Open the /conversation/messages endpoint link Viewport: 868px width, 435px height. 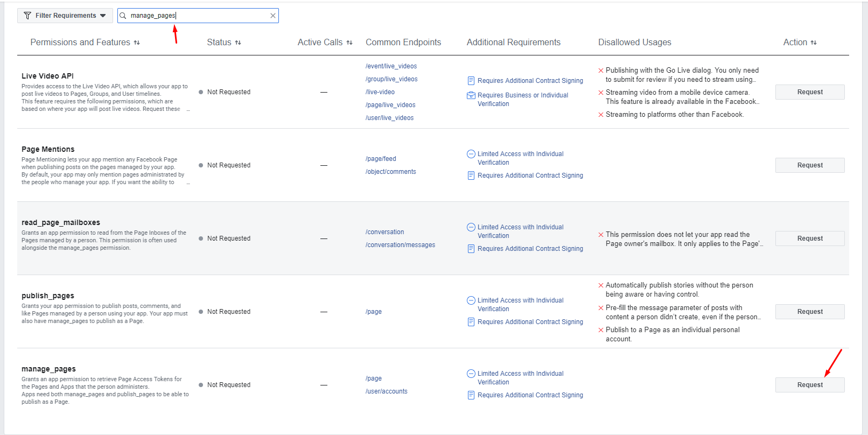(400, 245)
